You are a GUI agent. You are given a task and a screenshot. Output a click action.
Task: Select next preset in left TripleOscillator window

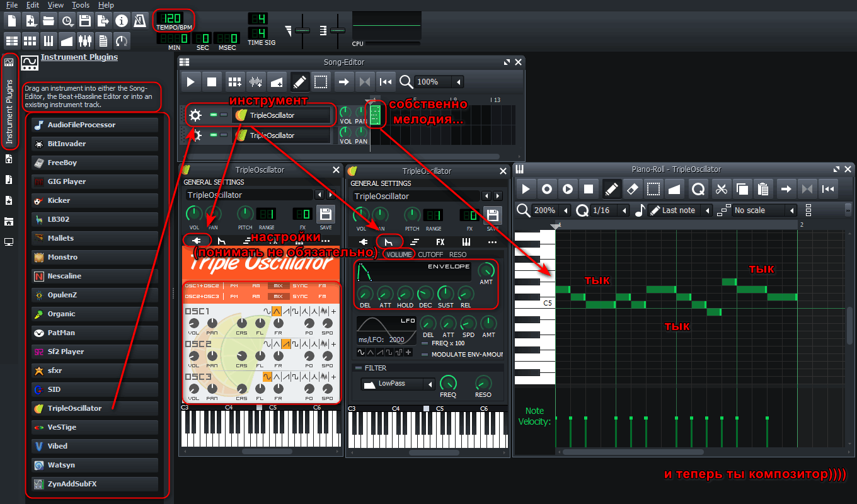331,195
